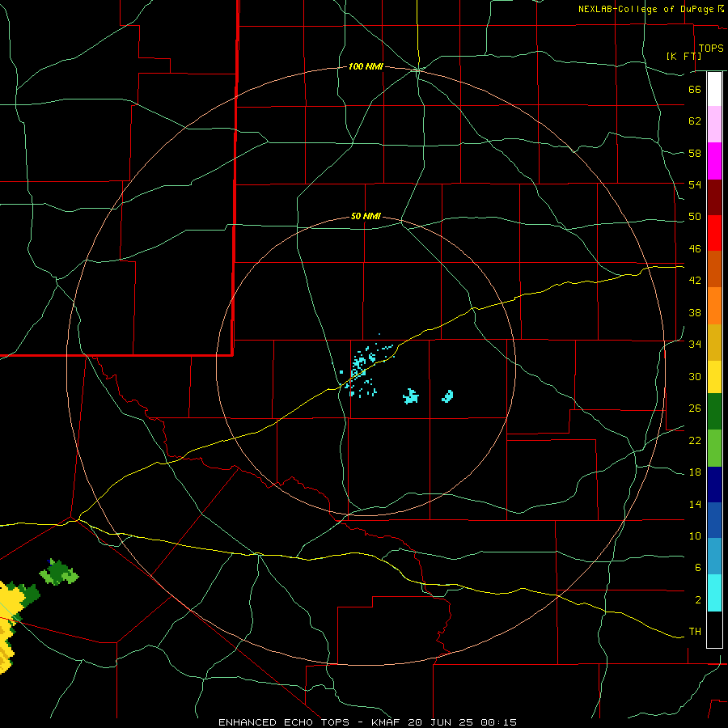Viewport: 728px width, 728px height.
Task: Click the '100 NMI' range ring label
Action: [366, 67]
